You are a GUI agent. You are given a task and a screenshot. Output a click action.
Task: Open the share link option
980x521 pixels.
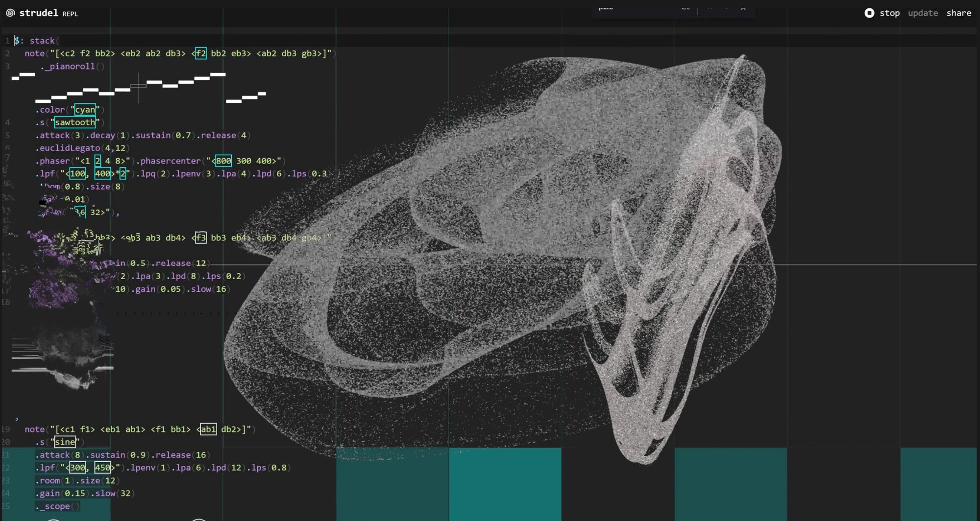958,13
